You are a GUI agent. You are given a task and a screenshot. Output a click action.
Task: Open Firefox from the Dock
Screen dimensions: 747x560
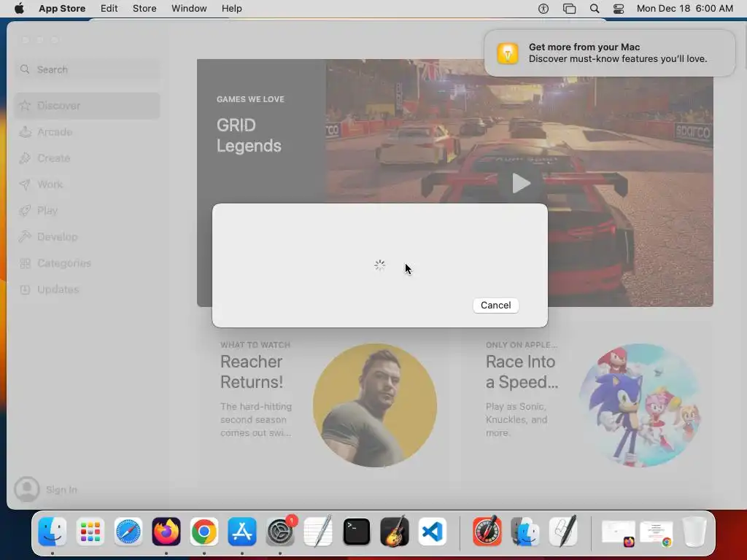pyautogui.click(x=166, y=532)
